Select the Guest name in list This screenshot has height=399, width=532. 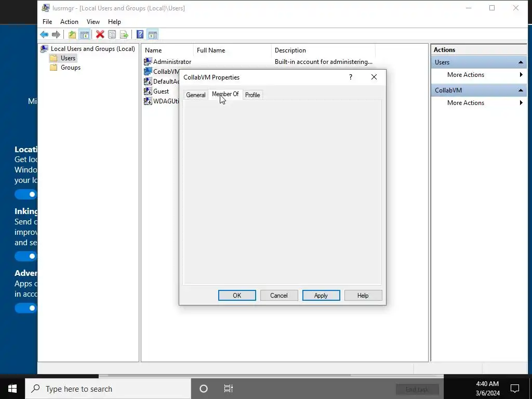coord(161,91)
